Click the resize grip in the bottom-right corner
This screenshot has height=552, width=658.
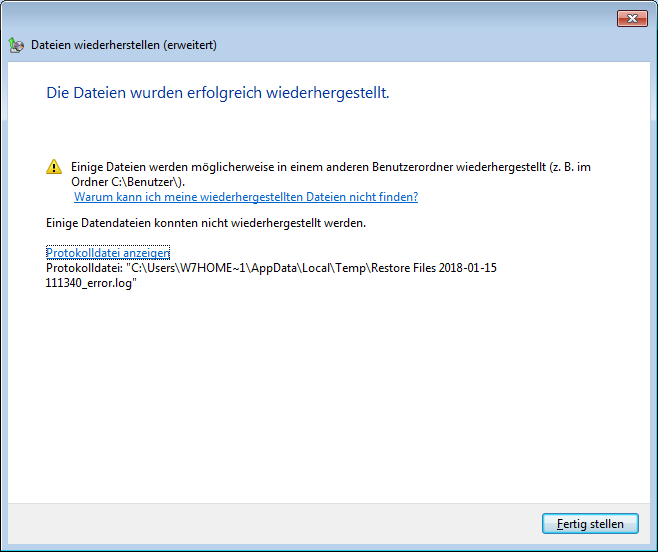click(x=652, y=546)
